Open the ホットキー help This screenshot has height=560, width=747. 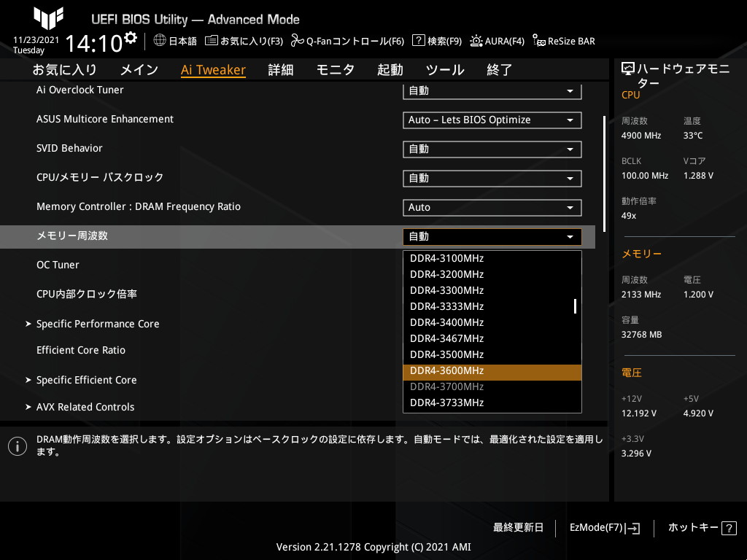(x=703, y=528)
